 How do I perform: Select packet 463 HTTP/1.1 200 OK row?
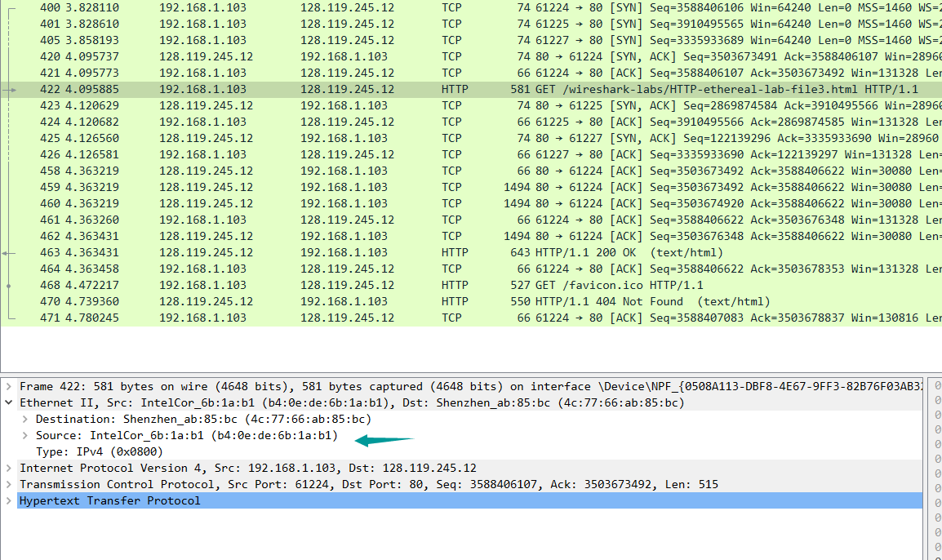(490, 252)
